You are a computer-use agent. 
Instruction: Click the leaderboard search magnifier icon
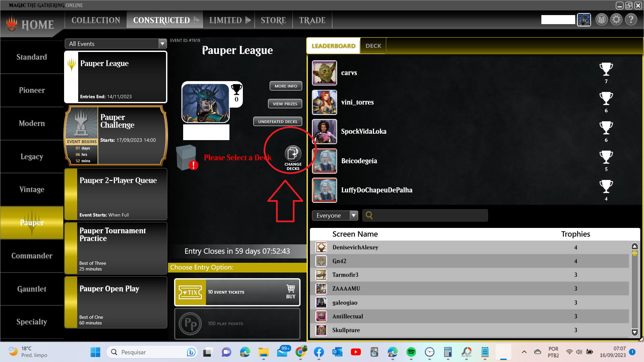[x=369, y=215]
